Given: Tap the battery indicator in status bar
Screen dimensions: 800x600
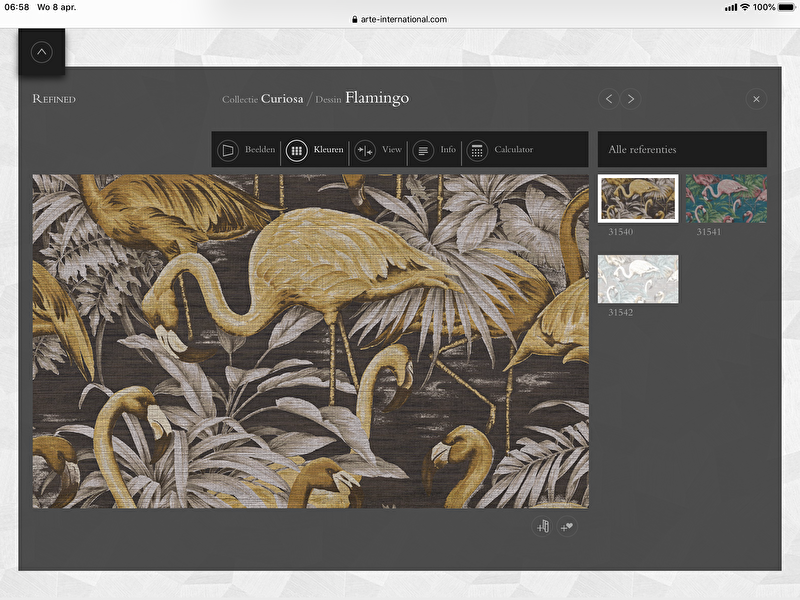Looking at the screenshot, I should point(787,7).
